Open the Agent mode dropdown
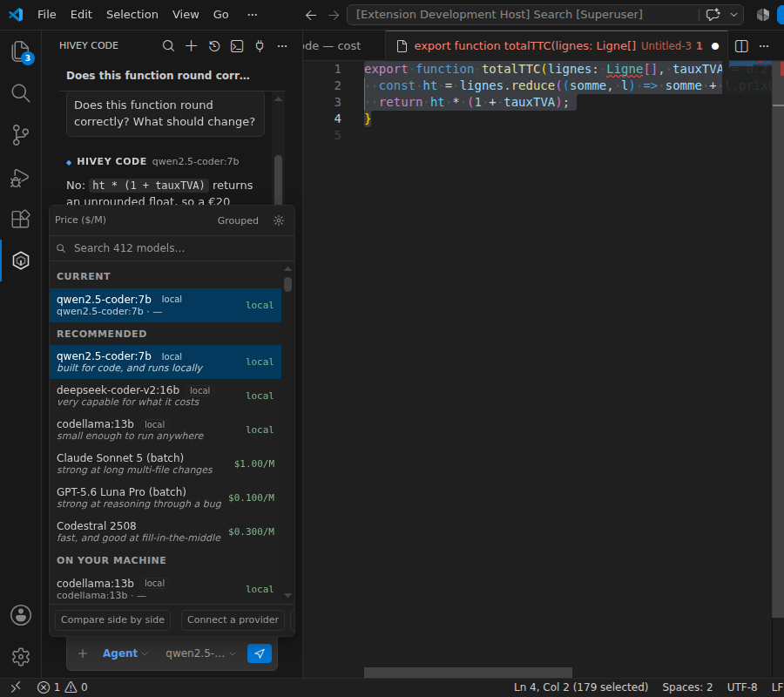The image size is (784, 697). pos(125,653)
